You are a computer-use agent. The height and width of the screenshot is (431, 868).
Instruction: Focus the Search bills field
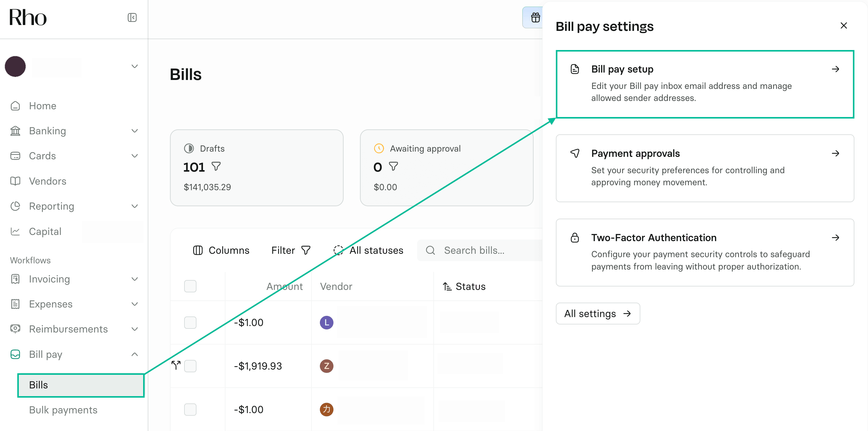point(480,250)
